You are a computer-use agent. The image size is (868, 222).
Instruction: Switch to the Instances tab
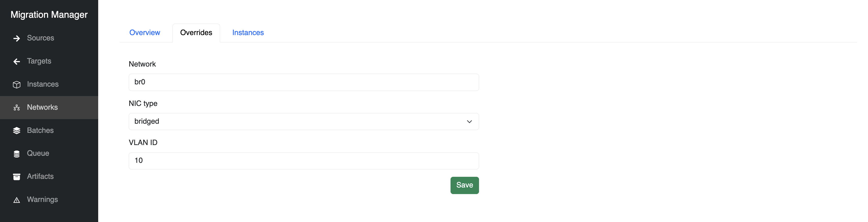(x=248, y=32)
